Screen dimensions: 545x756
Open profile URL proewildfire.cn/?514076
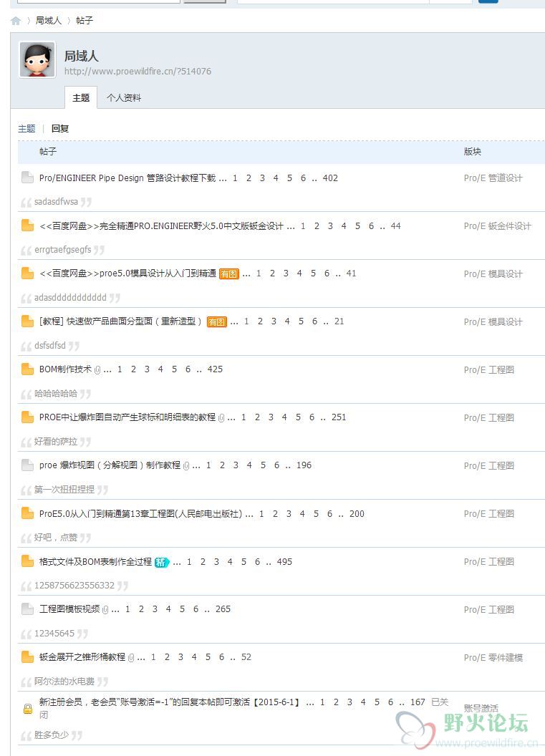pos(138,72)
